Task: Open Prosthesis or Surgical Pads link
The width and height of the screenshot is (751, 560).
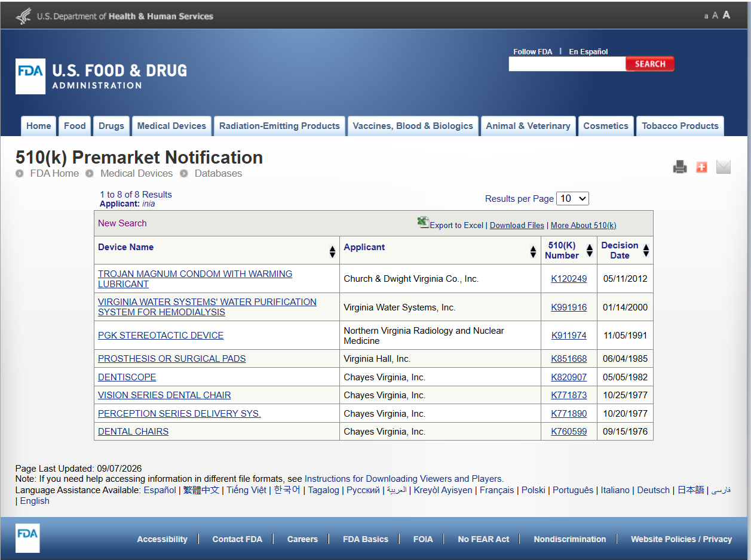Action: coord(172,359)
